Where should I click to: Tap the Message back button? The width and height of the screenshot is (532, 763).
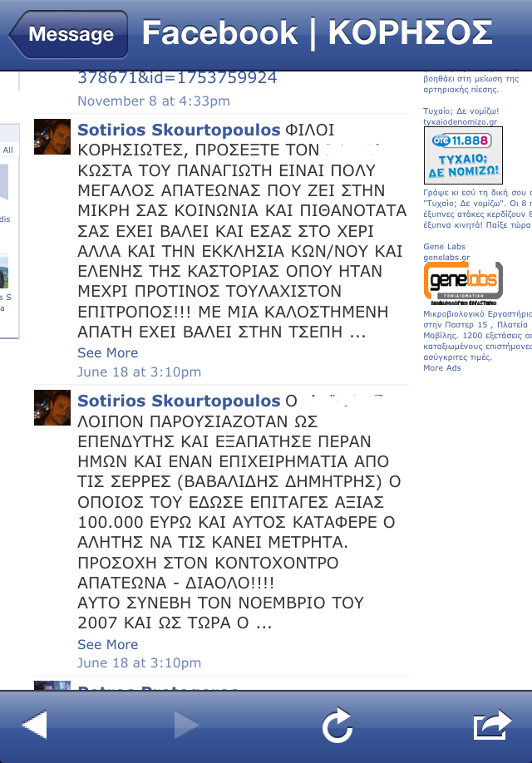[68, 34]
